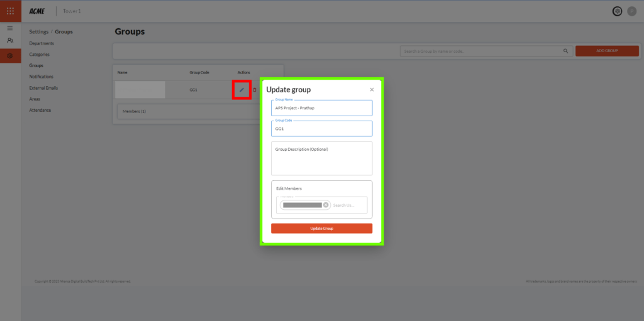Viewport: 644px width, 321px height.
Task: Open External Emails settings
Action: coord(43,88)
